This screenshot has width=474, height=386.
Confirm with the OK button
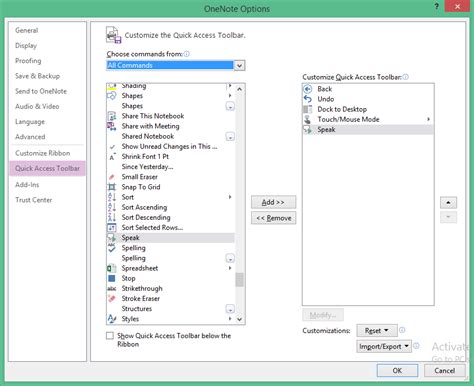pyautogui.click(x=397, y=371)
